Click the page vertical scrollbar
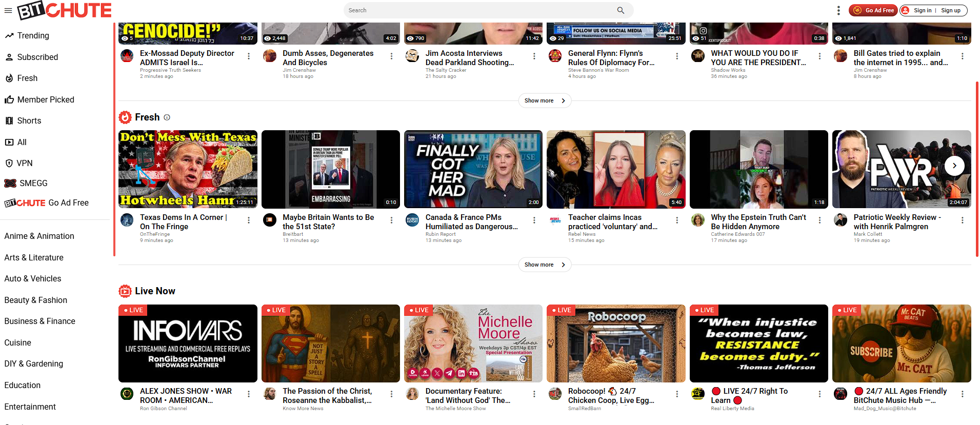Image resolution: width=980 pixels, height=425 pixels. pyautogui.click(x=977, y=169)
